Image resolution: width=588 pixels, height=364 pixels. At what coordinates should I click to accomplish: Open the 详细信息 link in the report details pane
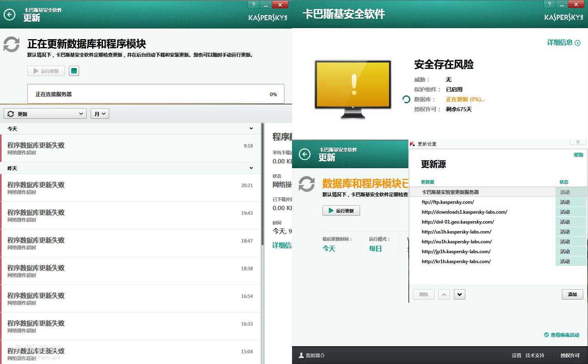point(282,245)
